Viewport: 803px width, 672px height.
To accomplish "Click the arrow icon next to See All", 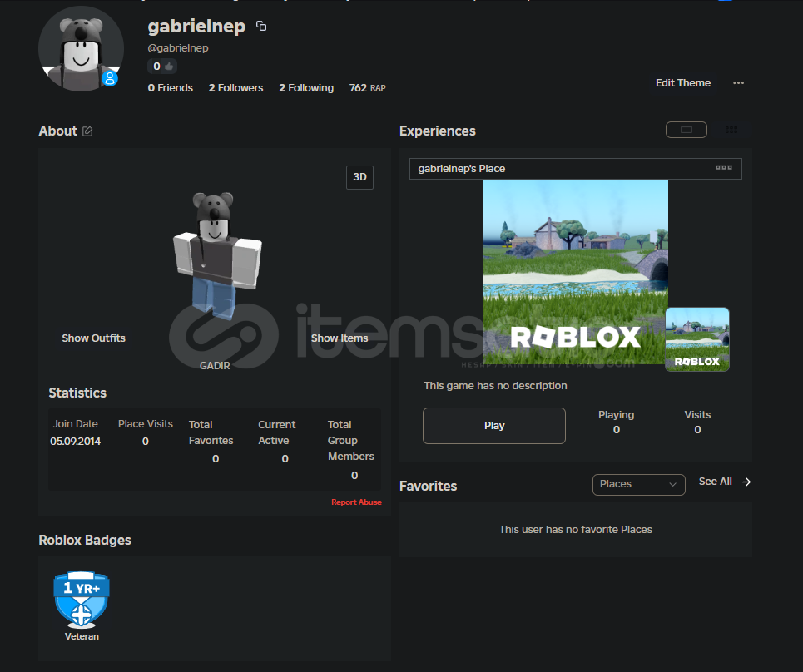I will [x=746, y=482].
